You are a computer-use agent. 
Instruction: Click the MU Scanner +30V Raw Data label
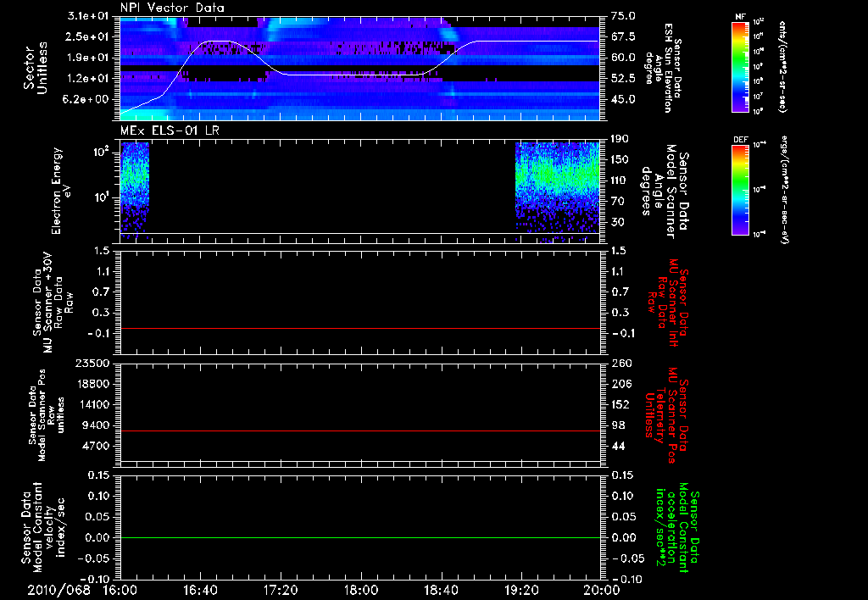(x=53, y=303)
